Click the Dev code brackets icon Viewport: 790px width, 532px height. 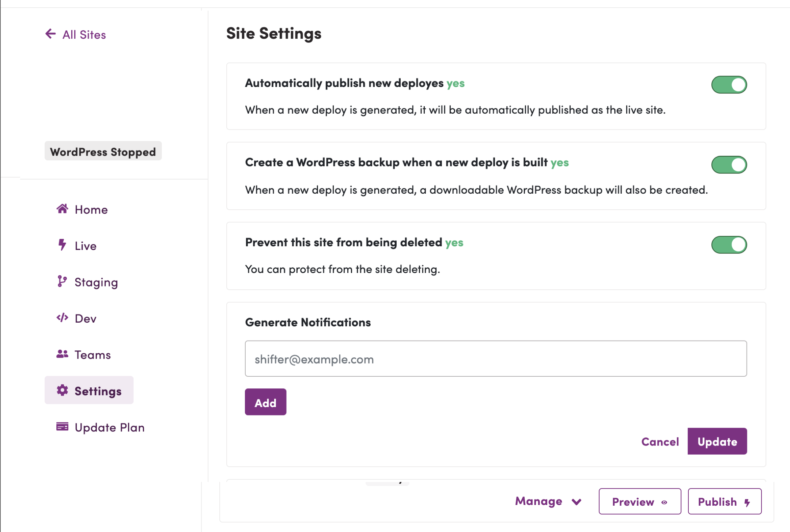(x=62, y=318)
